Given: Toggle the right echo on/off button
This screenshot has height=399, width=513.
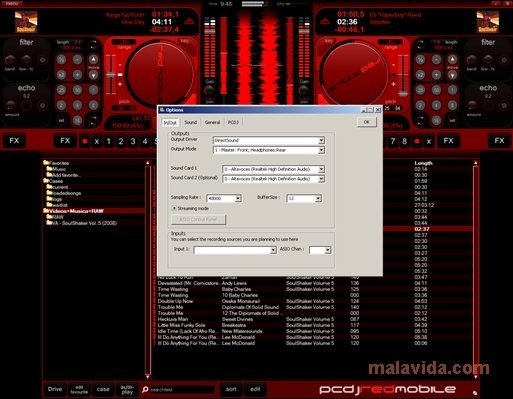Looking at the screenshot, I should [504, 105].
